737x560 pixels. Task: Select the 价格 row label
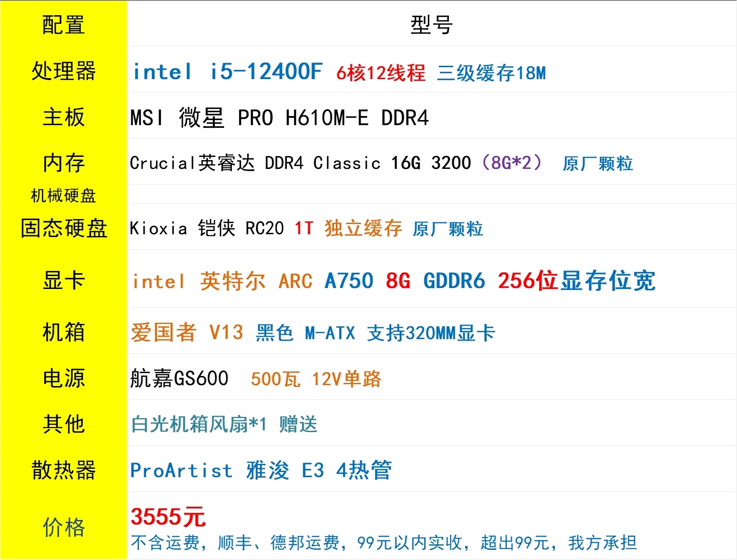(x=63, y=527)
